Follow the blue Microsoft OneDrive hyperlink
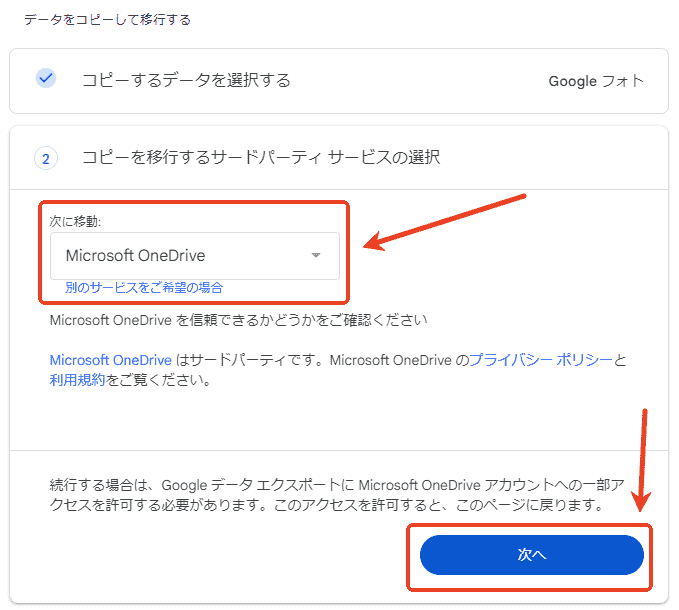 coord(111,360)
